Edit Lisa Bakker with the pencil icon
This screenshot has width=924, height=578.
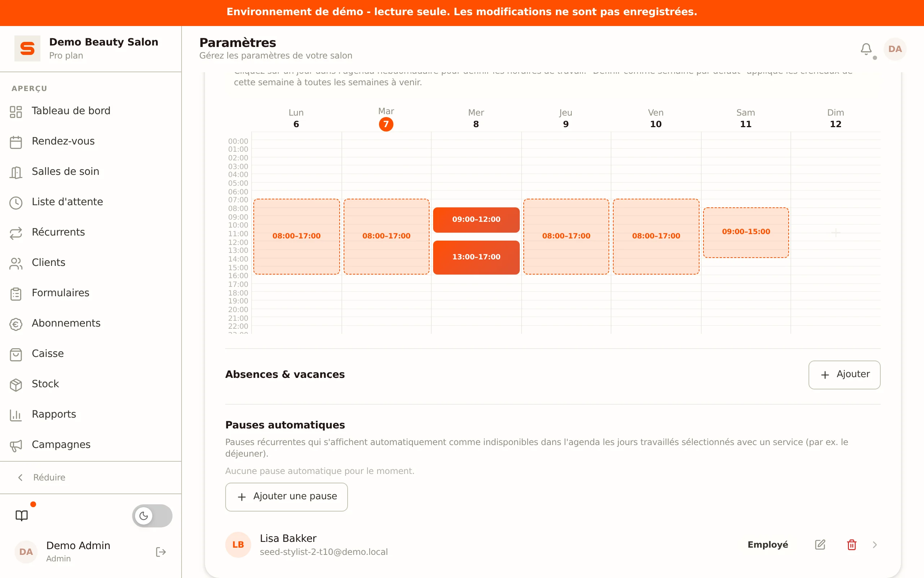tap(820, 544)
